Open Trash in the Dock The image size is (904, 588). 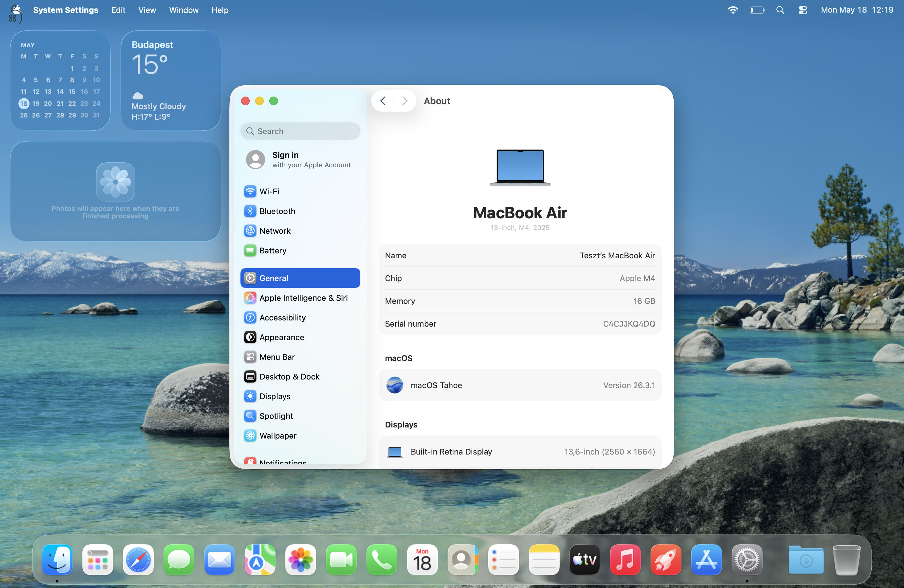[x=847, y=560]
